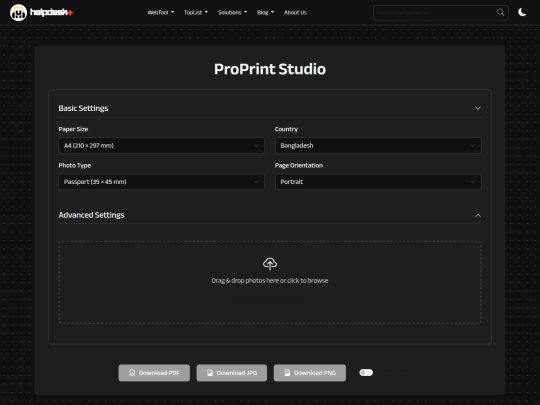Click the search magnifier icon
The width and height of the screenshot is (540, 405).
(500, 12)
